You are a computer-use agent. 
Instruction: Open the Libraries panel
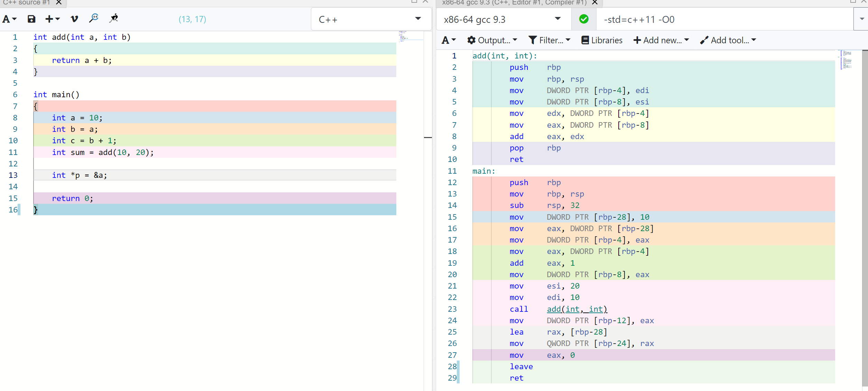coord(602,40)
